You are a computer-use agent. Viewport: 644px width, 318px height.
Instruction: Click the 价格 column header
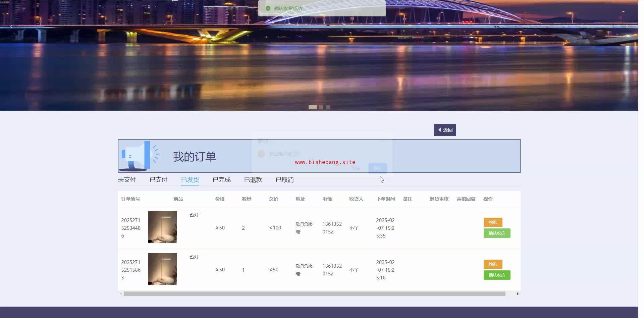coord(220,199)
